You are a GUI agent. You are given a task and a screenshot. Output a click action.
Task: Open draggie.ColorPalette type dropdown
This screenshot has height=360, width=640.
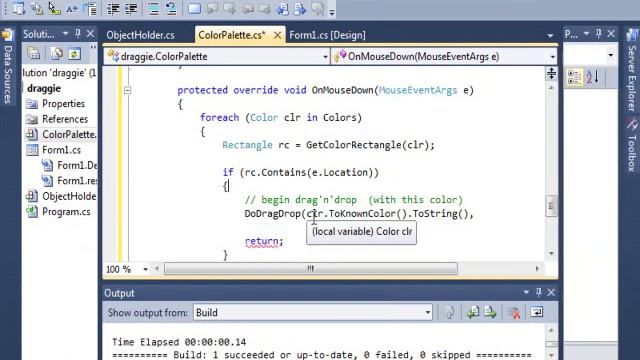click(x=325, y=57)
